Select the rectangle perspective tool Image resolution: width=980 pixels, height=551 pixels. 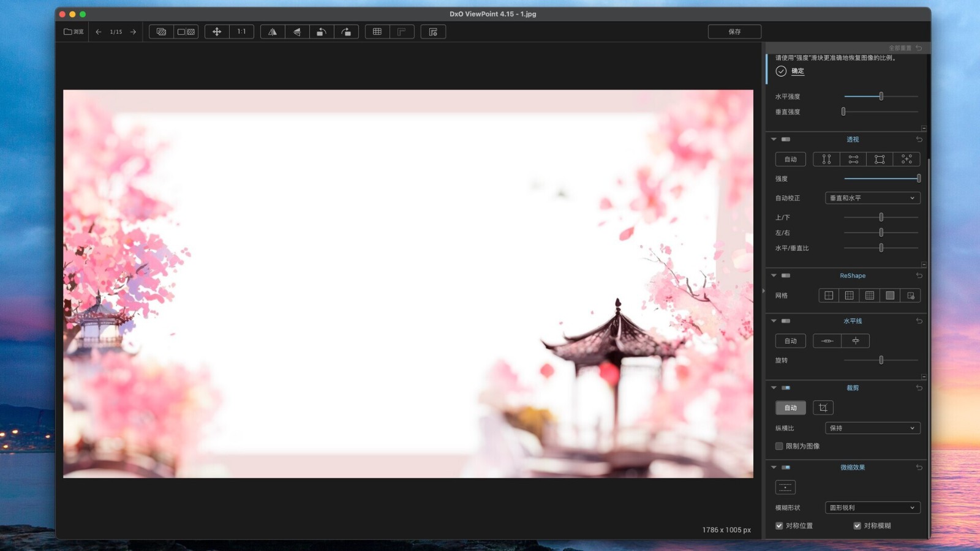pos(880,159)
